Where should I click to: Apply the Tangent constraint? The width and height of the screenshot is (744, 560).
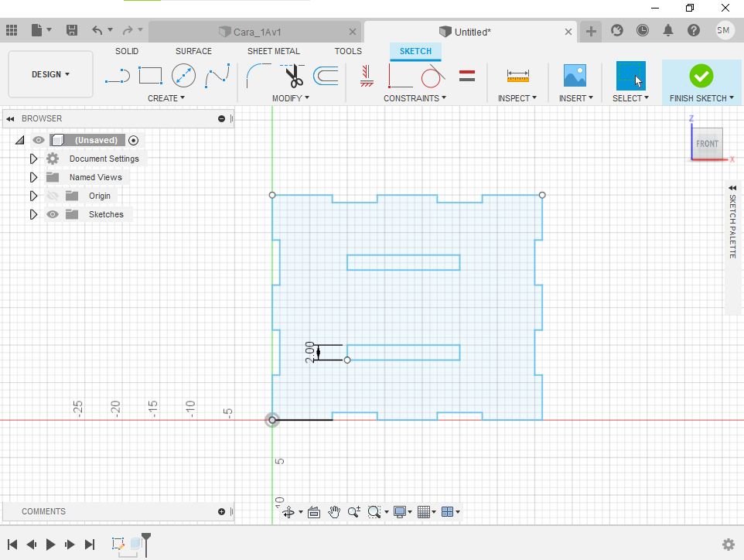(432, 76)
